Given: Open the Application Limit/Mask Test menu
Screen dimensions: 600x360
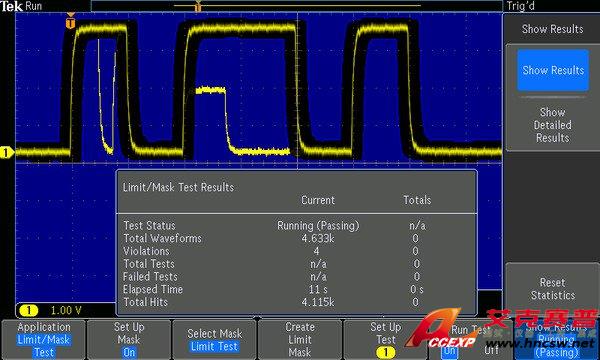Looking at the screenshot, I should click(44, 339).
